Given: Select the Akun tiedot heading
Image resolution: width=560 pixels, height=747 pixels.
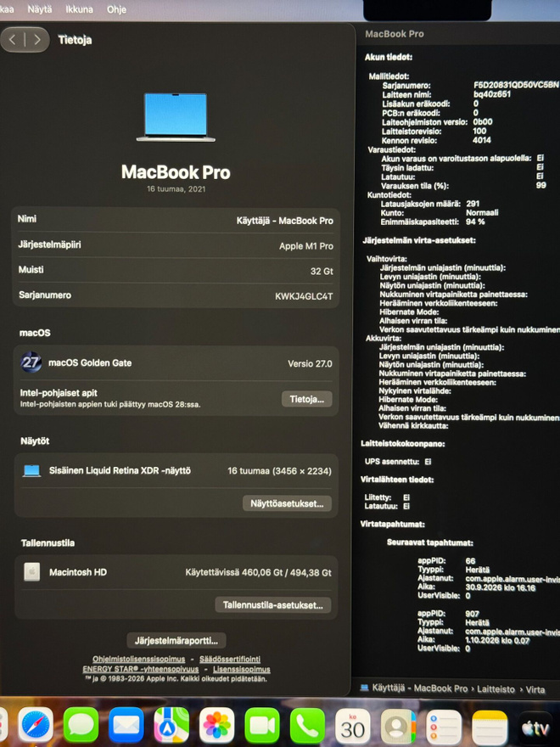Looking at the screenshot, I should tap(389, 57).
